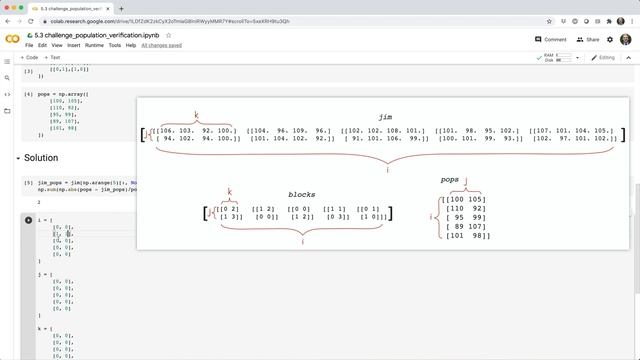Run the currently selected code cell

pyautogui.click(x=28, y=220)
